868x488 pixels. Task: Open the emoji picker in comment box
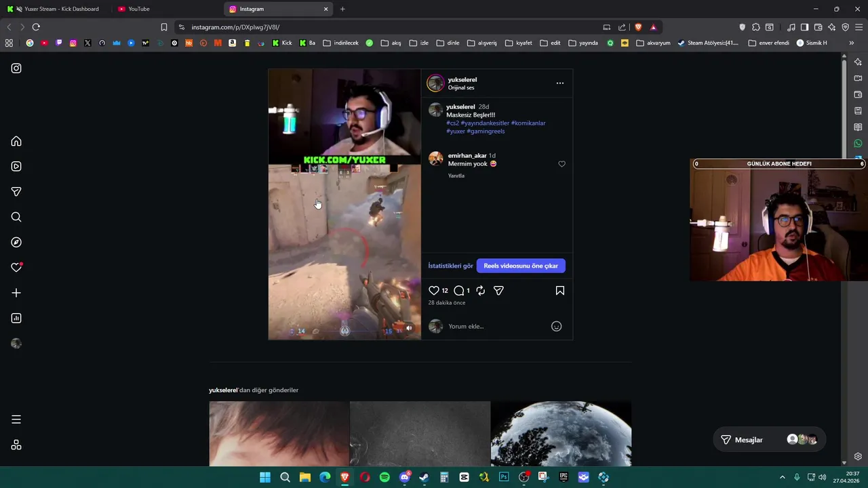556,326
